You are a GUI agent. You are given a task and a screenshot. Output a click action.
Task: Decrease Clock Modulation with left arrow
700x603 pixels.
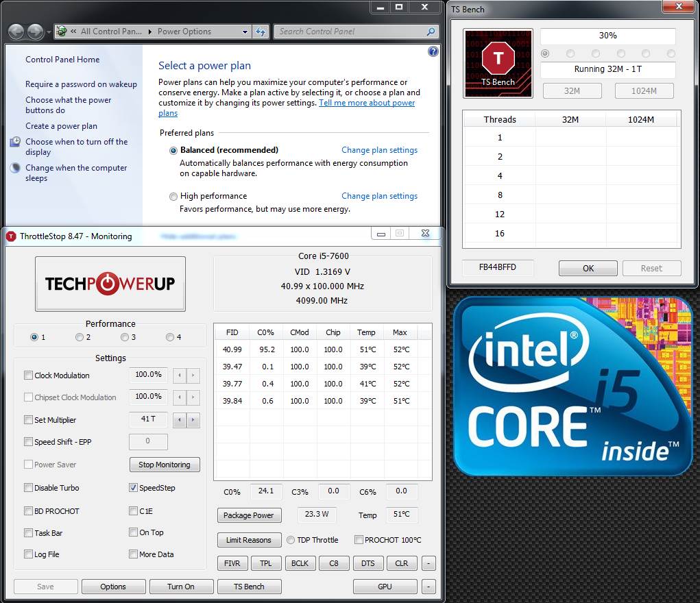[x=180, y=375]
